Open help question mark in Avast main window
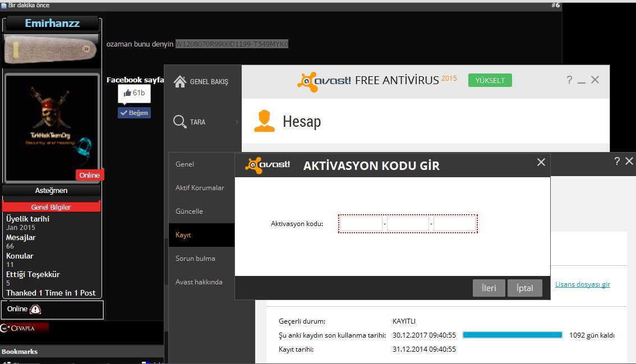This screenshot has width=636, height=364. pos(569,80)
